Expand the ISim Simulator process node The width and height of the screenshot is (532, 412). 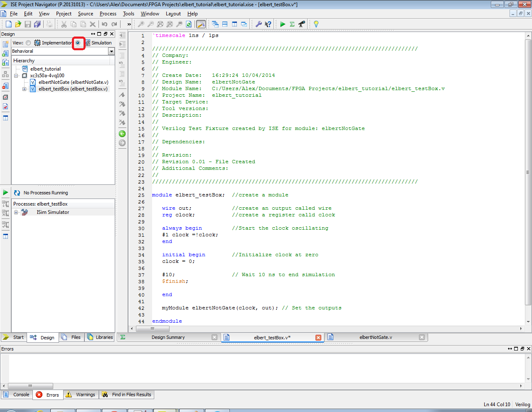coord(16,212)
